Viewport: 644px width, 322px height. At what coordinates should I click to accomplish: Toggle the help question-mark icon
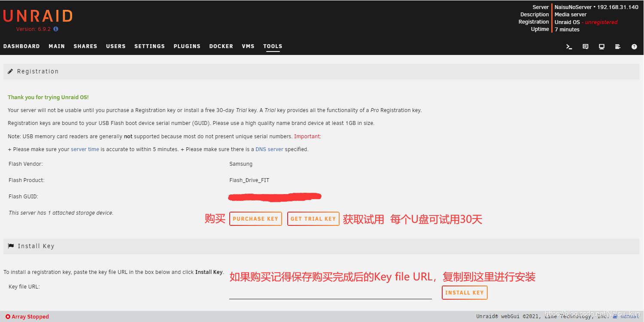pos(634,47)
